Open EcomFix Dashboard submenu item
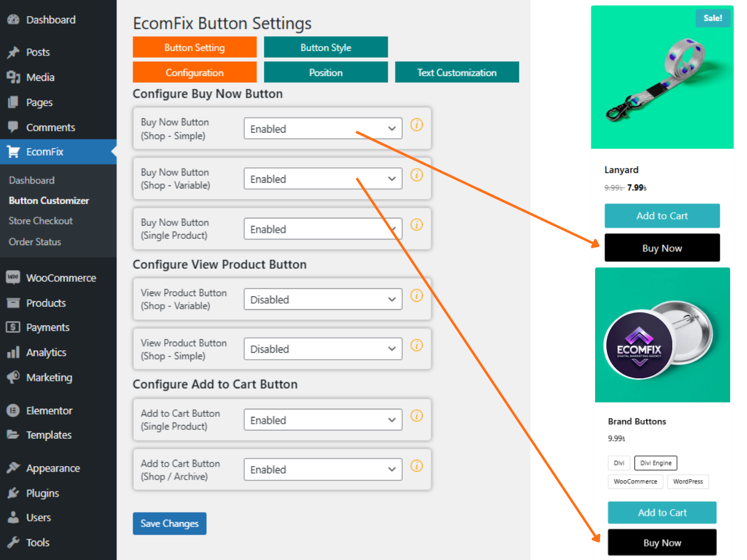This screenshot has height=560, width=747. point(32,180)
